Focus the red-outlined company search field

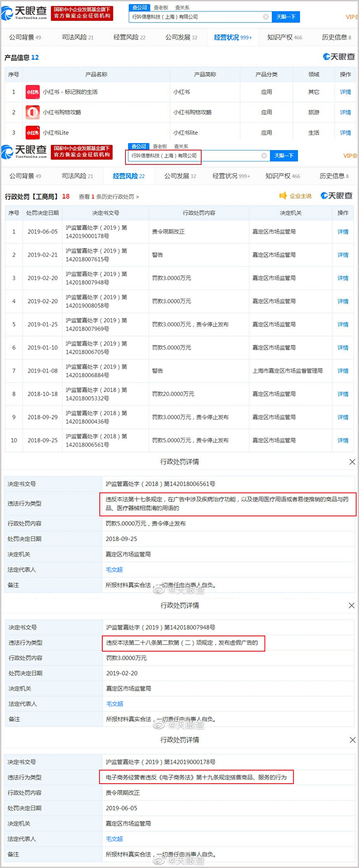pyautogui.click(x=163, y=156)
